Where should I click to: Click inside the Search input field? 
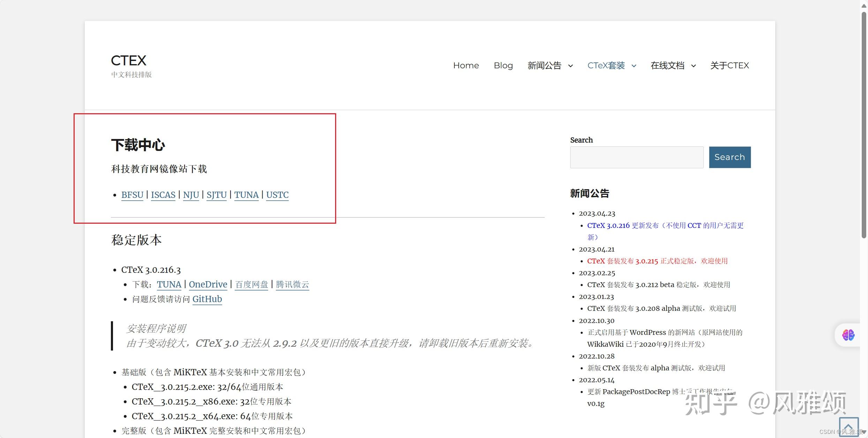(x=636, y=157)
